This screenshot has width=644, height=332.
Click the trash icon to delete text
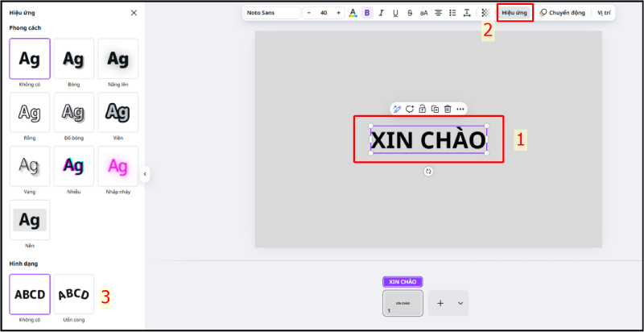(447, 109)
